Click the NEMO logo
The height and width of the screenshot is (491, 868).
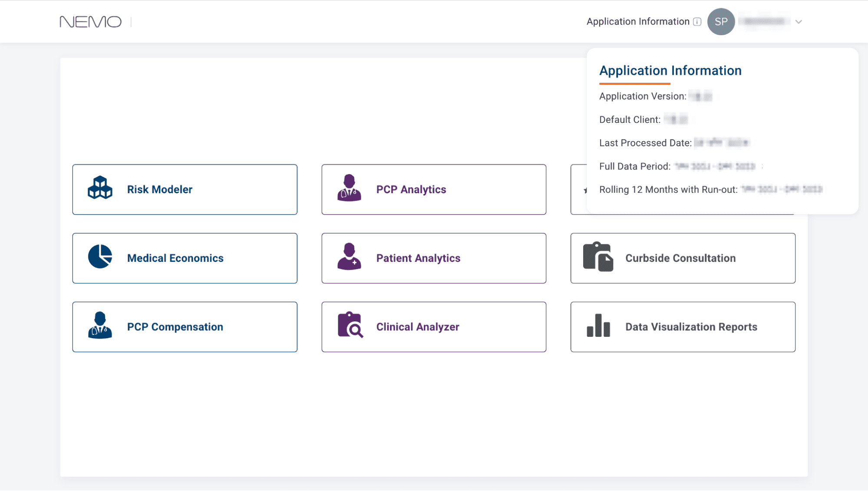pos(90,22)
